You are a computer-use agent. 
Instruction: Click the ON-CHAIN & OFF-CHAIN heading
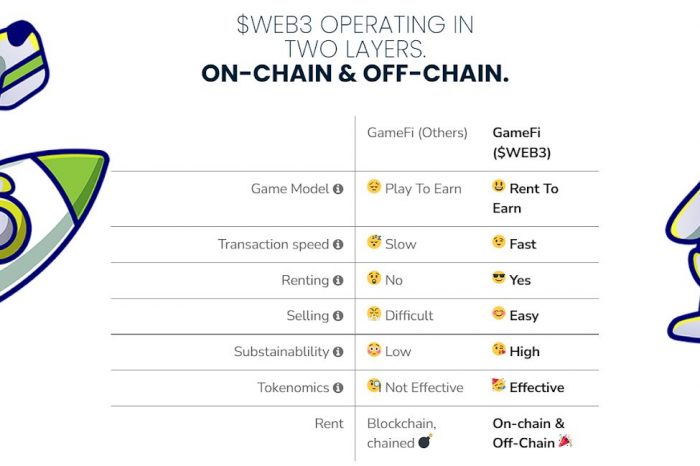point(355,74)
